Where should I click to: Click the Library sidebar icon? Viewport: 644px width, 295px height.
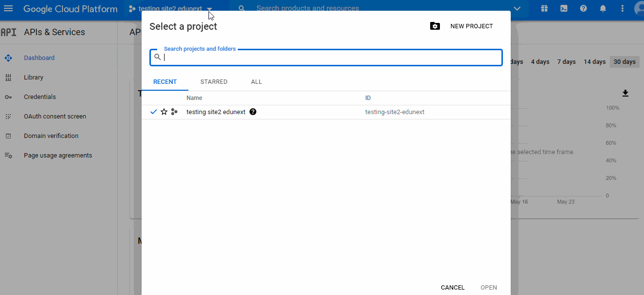(x=8, y=78)
